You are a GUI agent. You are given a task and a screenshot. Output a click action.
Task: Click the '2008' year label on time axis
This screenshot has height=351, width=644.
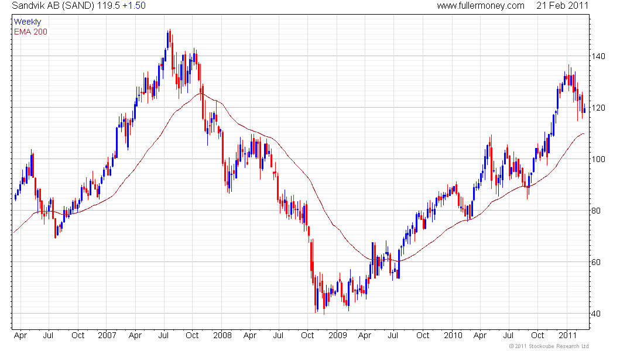(222, 335)
